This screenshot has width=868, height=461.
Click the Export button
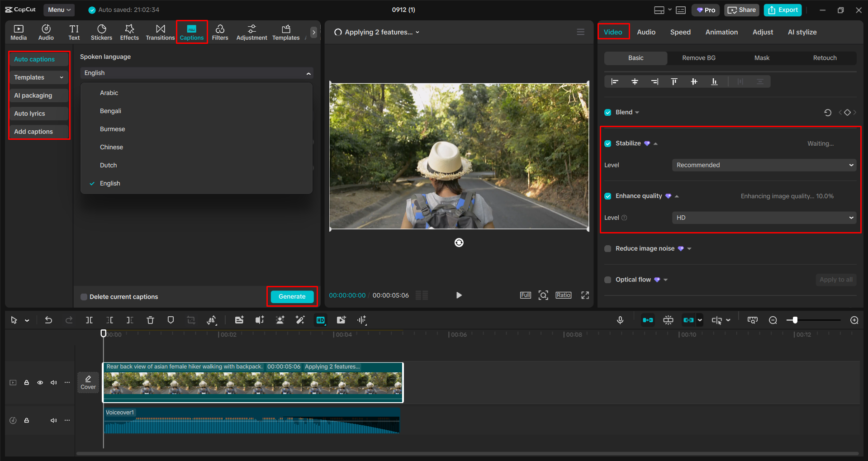783,10
